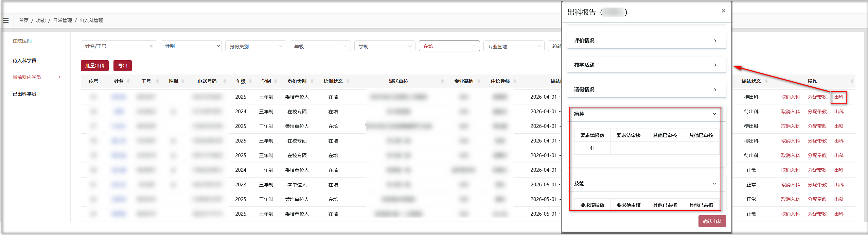Sort table by 姓名 column arrows
Viewport: 868px width, 235px height.
(128, 81)
